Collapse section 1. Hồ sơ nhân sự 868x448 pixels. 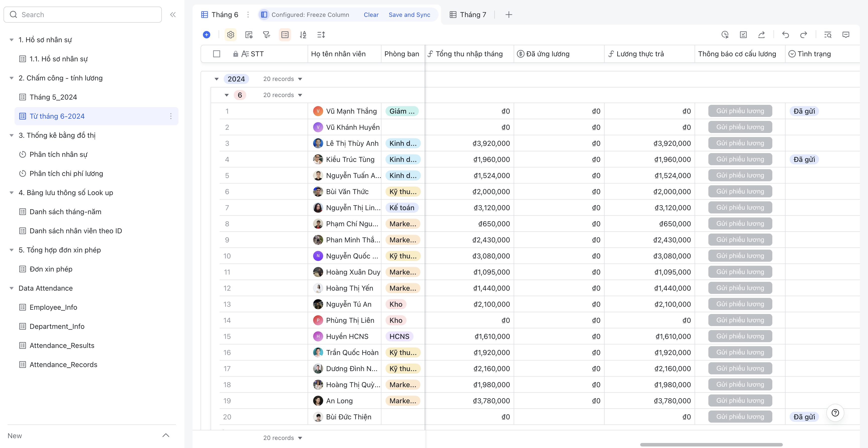pyautogui.click(x=12, y=40)
